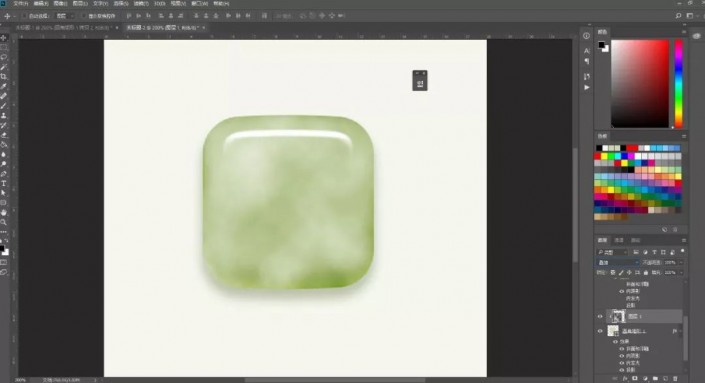Image resolution: width=705 pixels, height=383 pixels.
Task: Open Layers panel flyout menu
Action: coord(683,240)
